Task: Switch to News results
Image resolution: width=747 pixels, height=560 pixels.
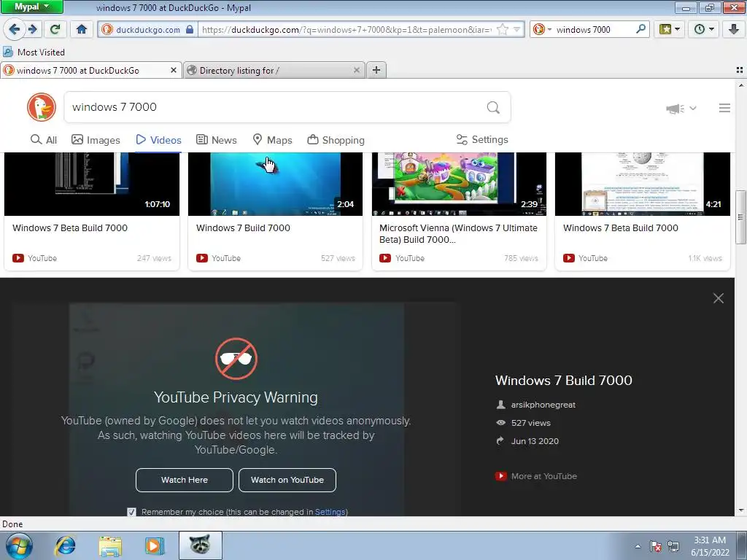Action: click(x=217, y=140)
